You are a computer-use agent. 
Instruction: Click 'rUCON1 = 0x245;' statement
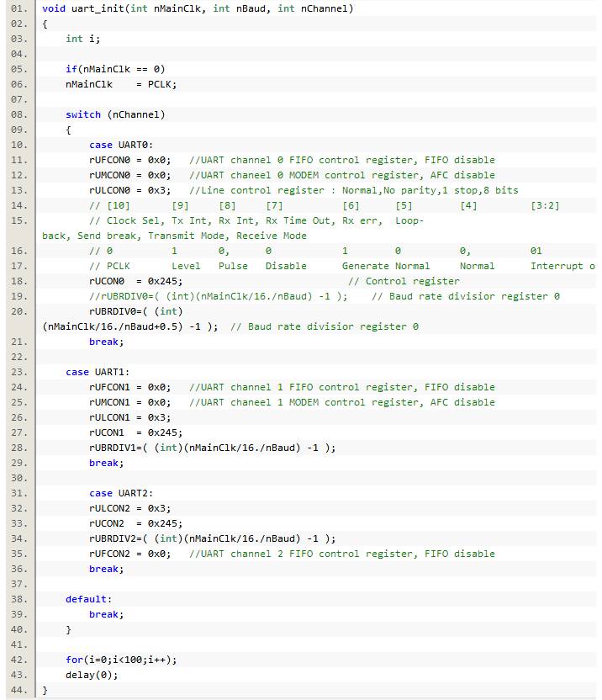(x=135, y=433)
